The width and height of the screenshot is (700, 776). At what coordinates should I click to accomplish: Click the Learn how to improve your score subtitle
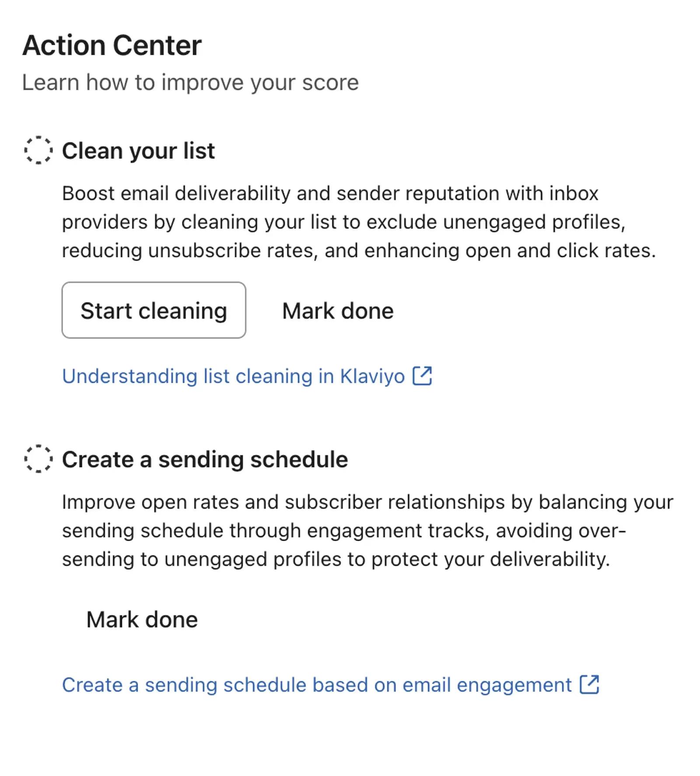point(190,82)
